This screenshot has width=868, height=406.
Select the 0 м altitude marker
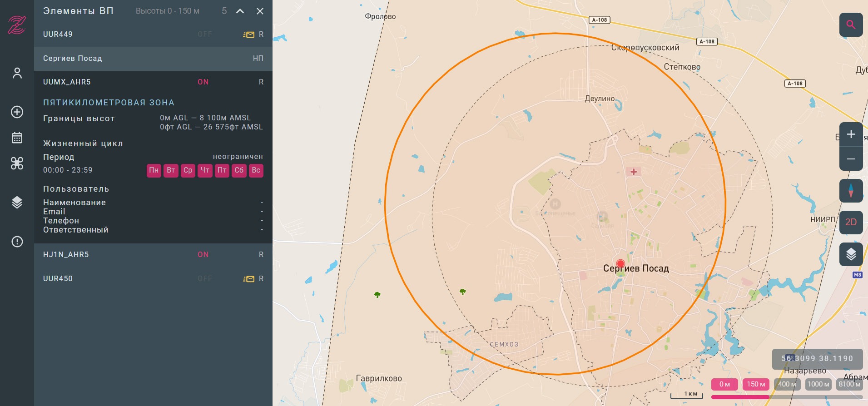[724, 384]
